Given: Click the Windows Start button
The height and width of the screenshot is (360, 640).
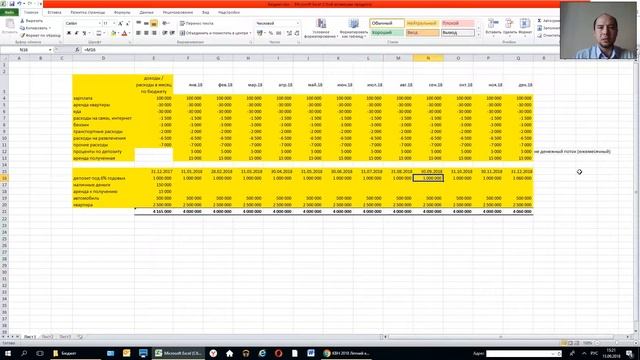Looking at the screenshot, I should point(7,353).
